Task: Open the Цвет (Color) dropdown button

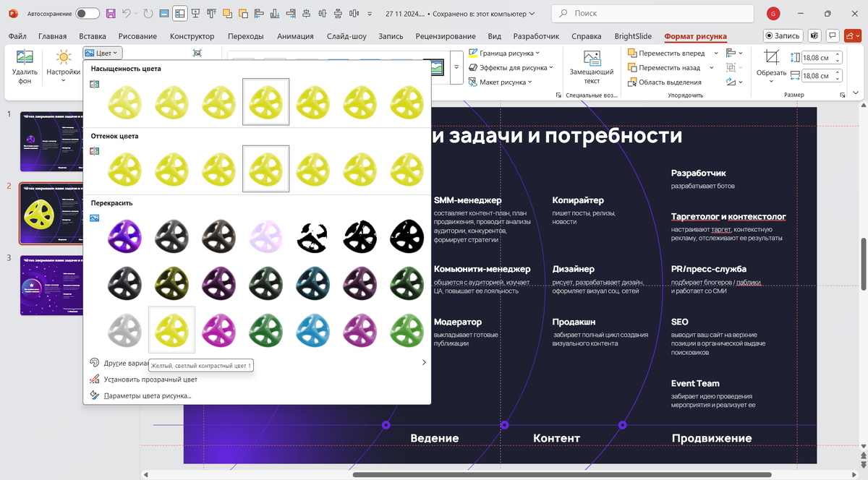Action: pyautogui.click(x=102, y=53)
